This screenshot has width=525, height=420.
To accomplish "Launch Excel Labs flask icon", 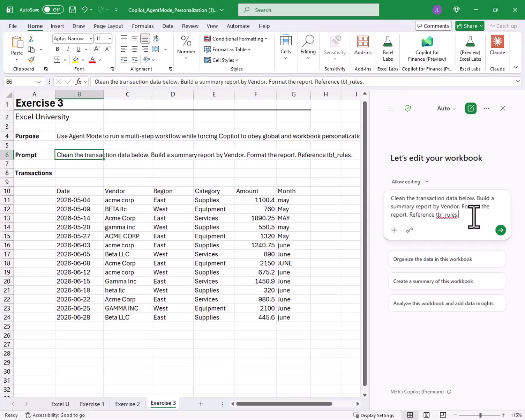I will tap(388, 41).
